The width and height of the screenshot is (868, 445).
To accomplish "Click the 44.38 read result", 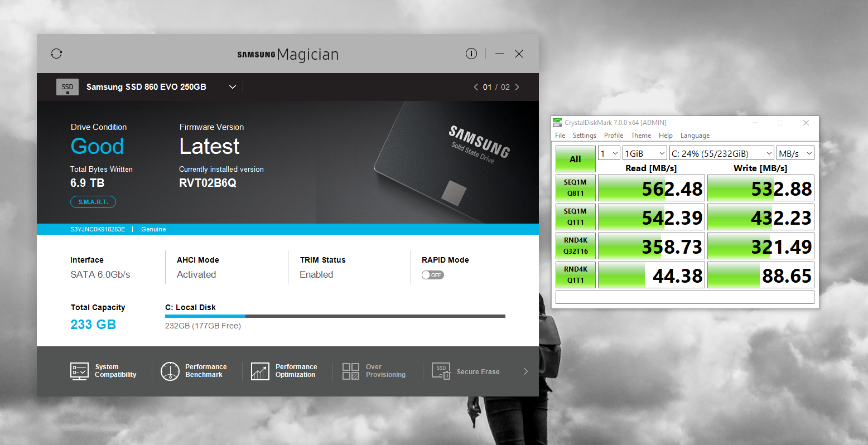I will pyautogui.click(x=652, y=275).
